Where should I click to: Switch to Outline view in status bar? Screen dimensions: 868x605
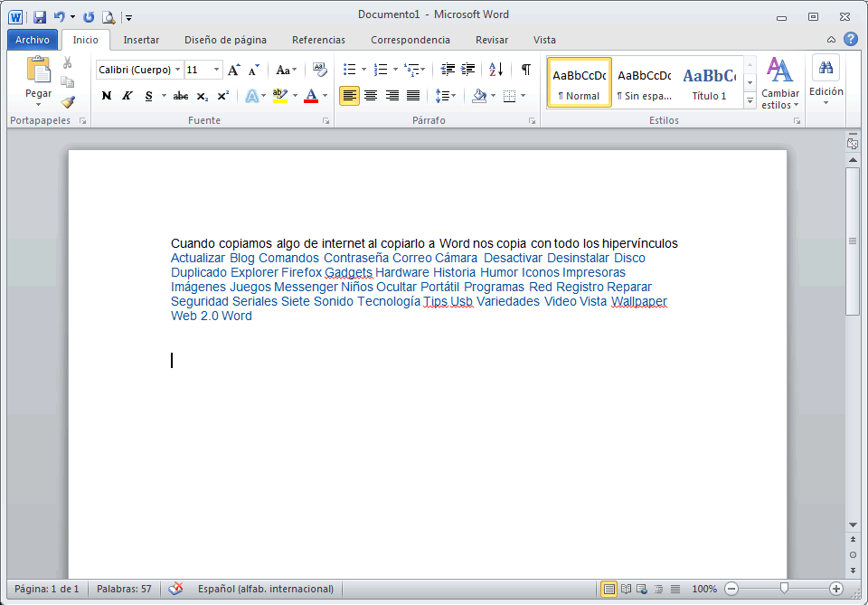click(659, 589)
